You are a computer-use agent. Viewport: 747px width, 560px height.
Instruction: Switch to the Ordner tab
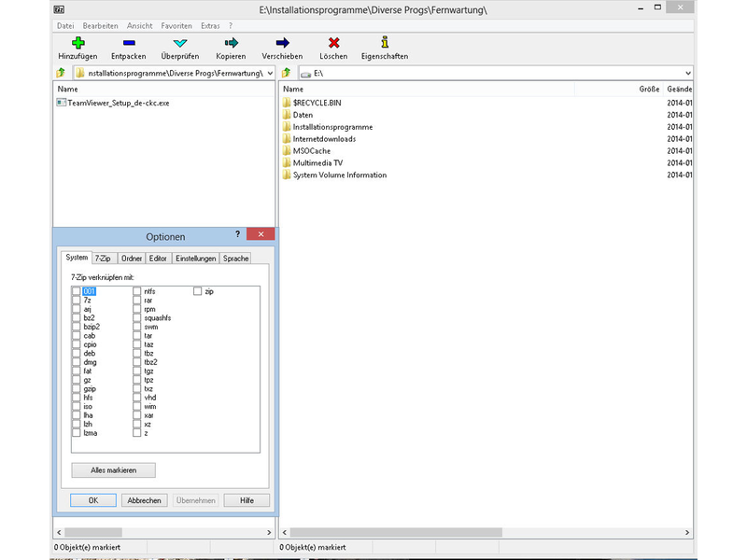132,259
